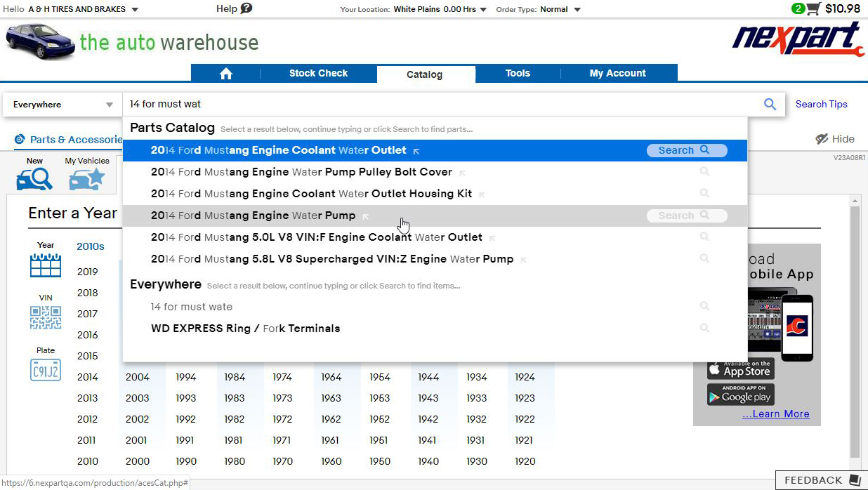Viewport: 868px width, 490px height.
Task: Open the shopping cart icon
Action: coord(813,8)
